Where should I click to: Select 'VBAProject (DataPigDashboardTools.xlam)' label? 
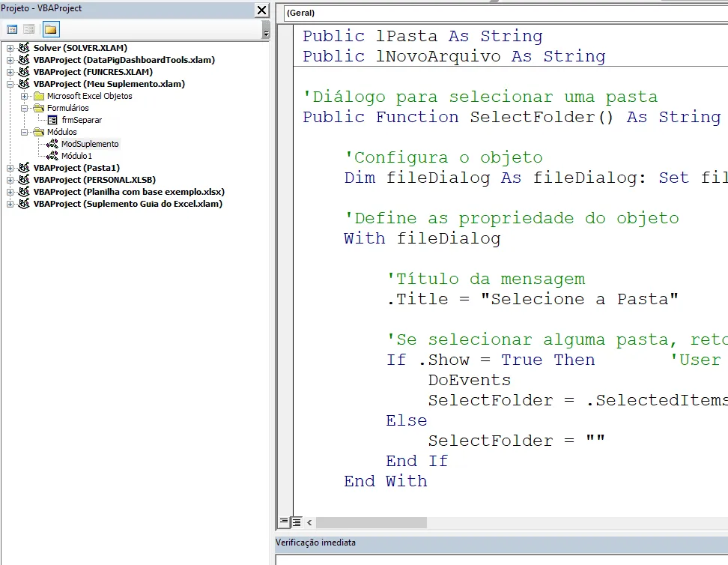pyautogui.click(x=124, y=60)
